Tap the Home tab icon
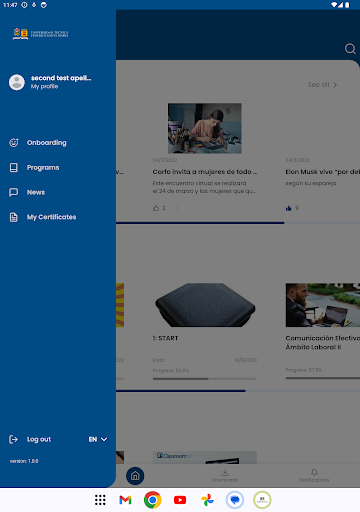Viewport: 360px width, 512px height. pyautogui.click(x=135, y=476)
